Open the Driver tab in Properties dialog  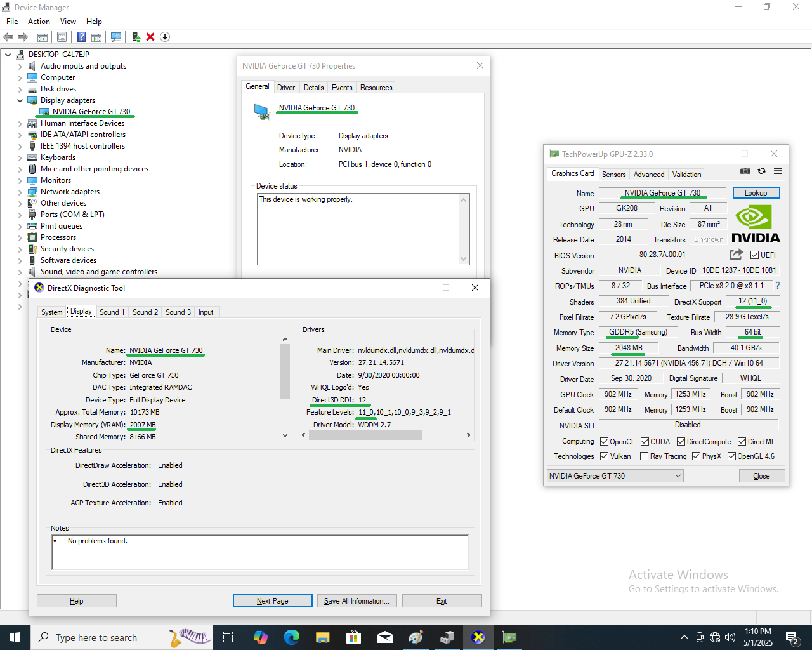point(285,88)
